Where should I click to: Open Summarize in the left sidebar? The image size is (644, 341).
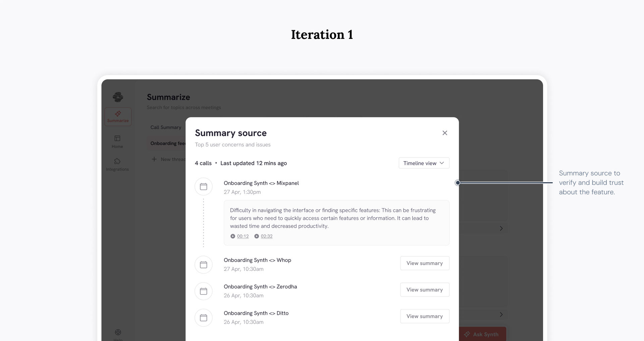coord(118,117)
